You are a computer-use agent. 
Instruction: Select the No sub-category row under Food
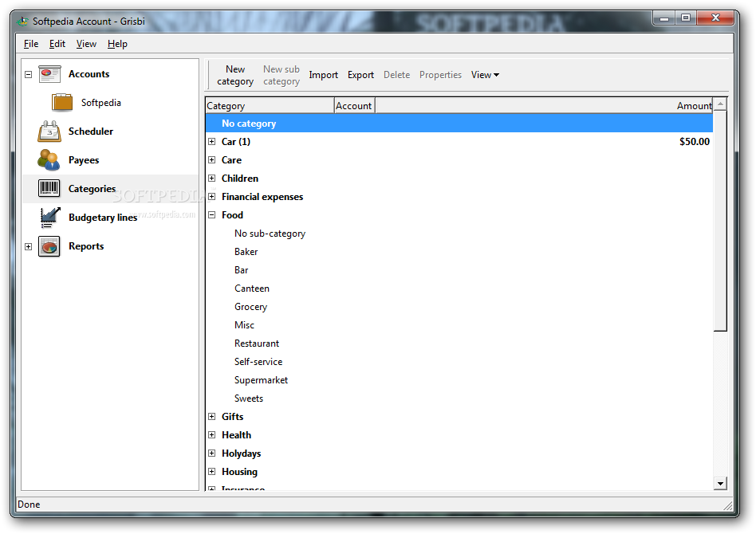(x=270, y=234)
